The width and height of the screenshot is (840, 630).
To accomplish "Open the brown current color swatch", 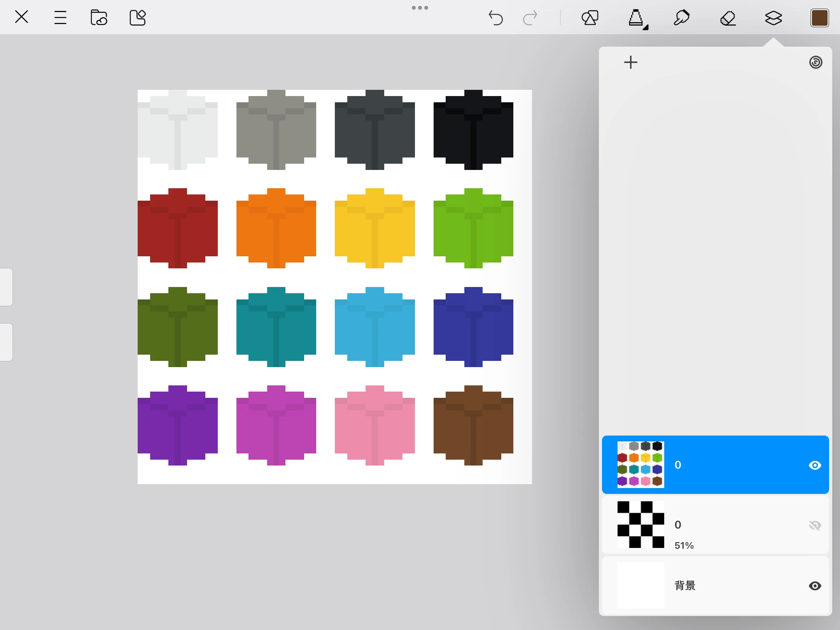I will [x=819, y=18].
